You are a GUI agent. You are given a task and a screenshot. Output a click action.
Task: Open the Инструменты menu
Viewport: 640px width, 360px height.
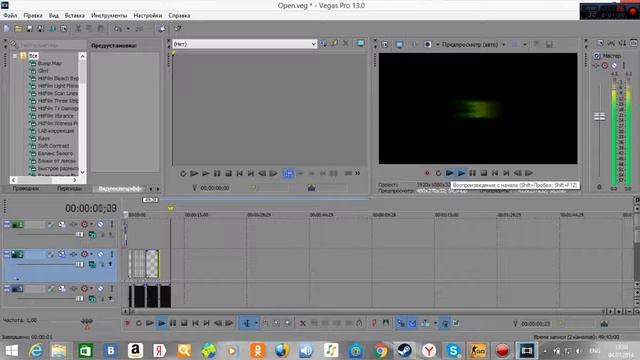pyautogui.click(x=109, y=16)
